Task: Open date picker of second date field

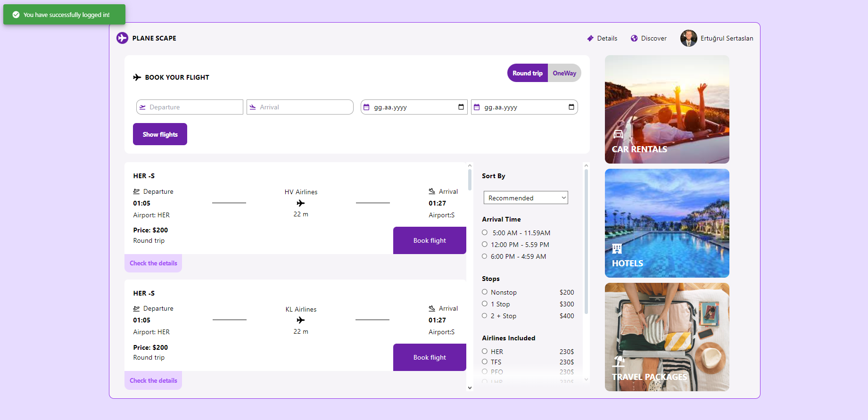Action: pyautogui.click(x=571, y=107)
